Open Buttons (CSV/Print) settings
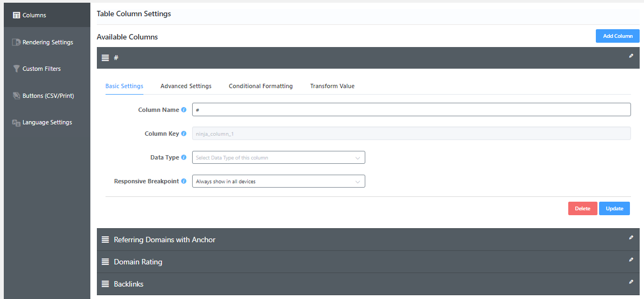This screenshot has width=644, height=299. pyautogui.click(x=47, y=96)
